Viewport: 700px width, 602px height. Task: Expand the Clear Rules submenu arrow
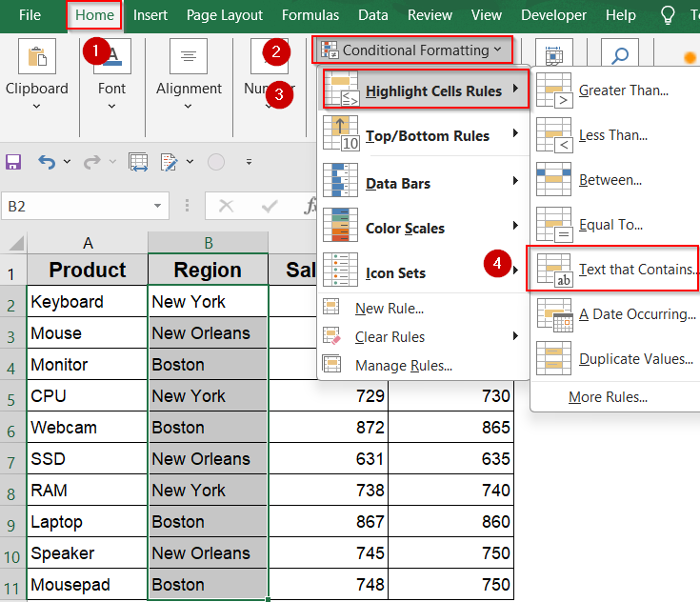coord(515,336)
